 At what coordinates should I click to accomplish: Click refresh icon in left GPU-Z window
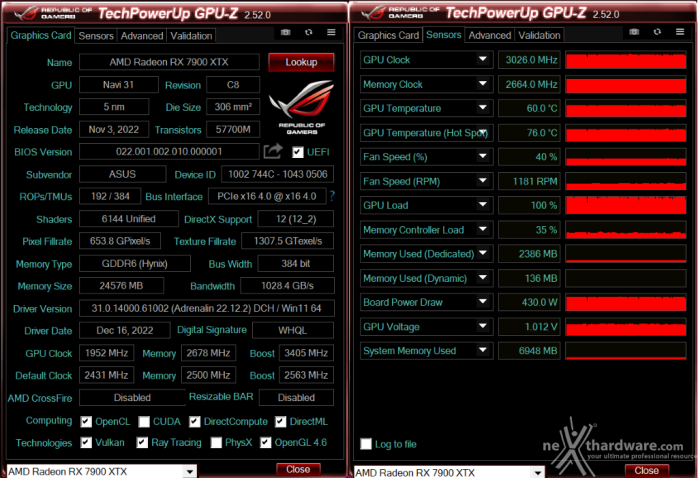tap(308, 32)
